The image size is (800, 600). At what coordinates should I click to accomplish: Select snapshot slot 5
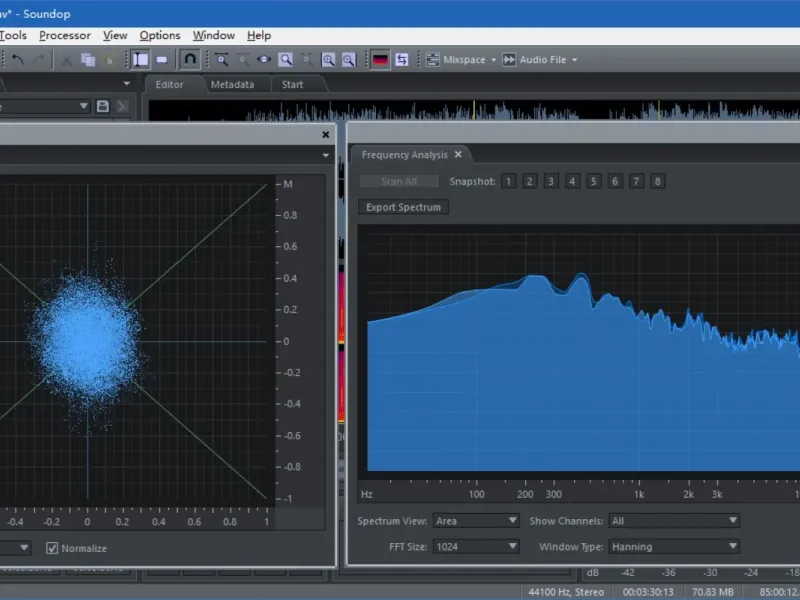(593, 181)
